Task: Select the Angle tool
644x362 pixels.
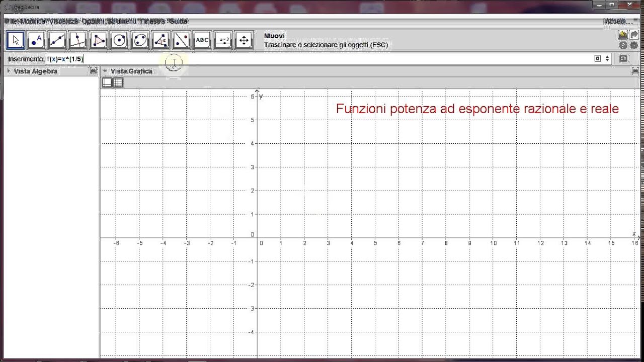Action: [160, 41]
